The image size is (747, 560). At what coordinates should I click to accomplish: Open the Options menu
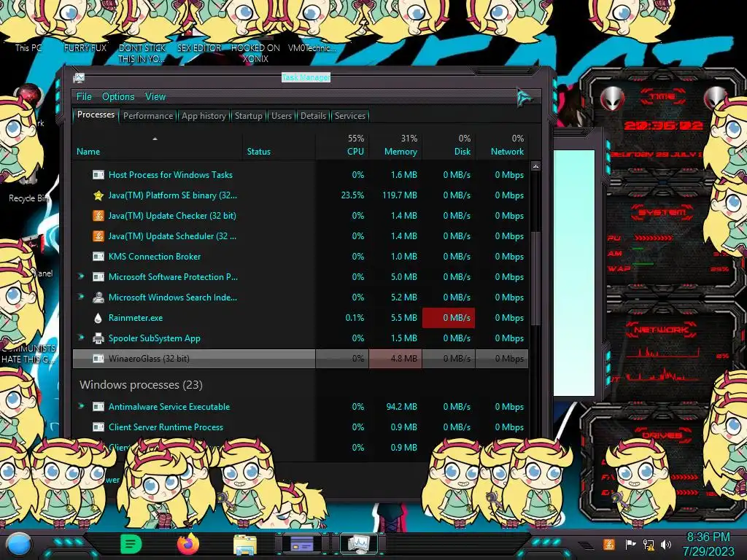(118, 97)
